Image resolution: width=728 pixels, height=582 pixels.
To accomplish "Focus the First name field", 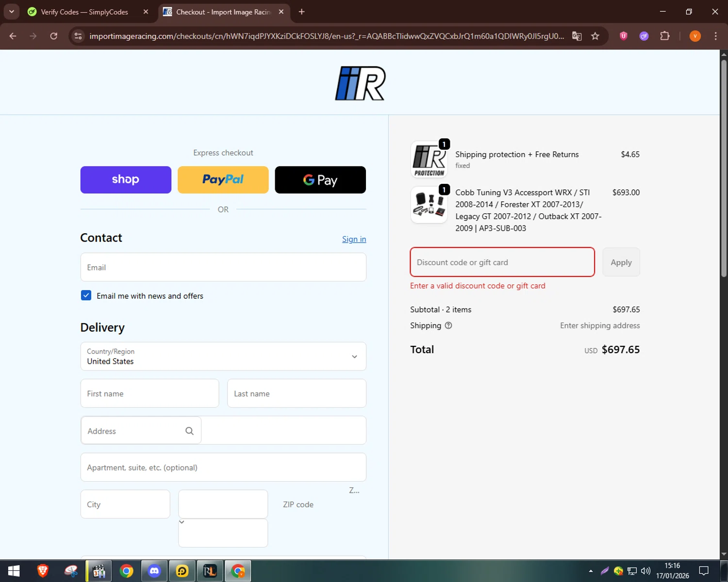I will tap(149, 393).
